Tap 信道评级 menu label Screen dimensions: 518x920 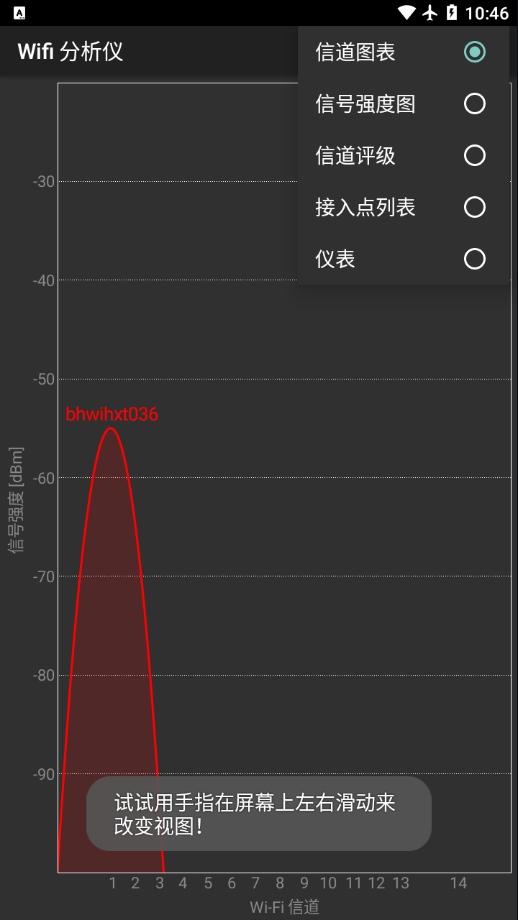(355, 156)
